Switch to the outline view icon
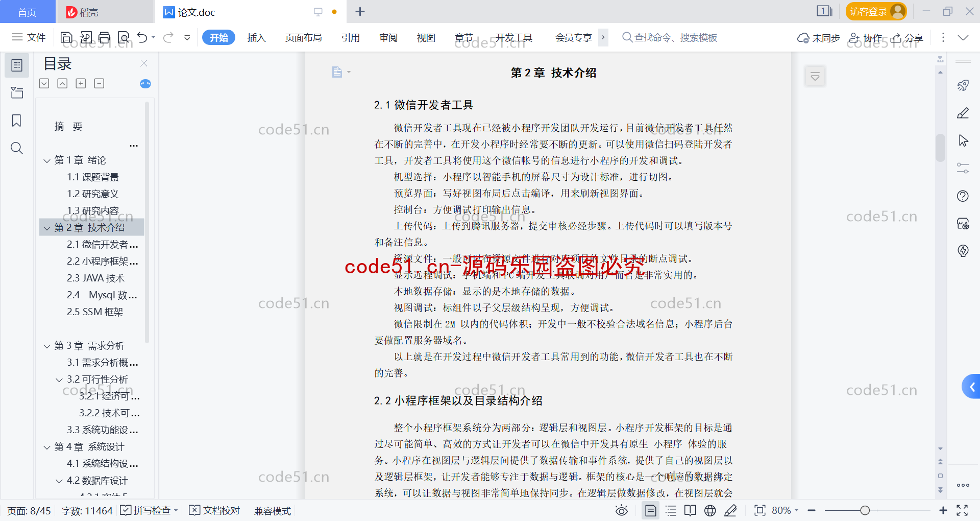The height and width of the screenshot is (521, 980). (671, 510)
